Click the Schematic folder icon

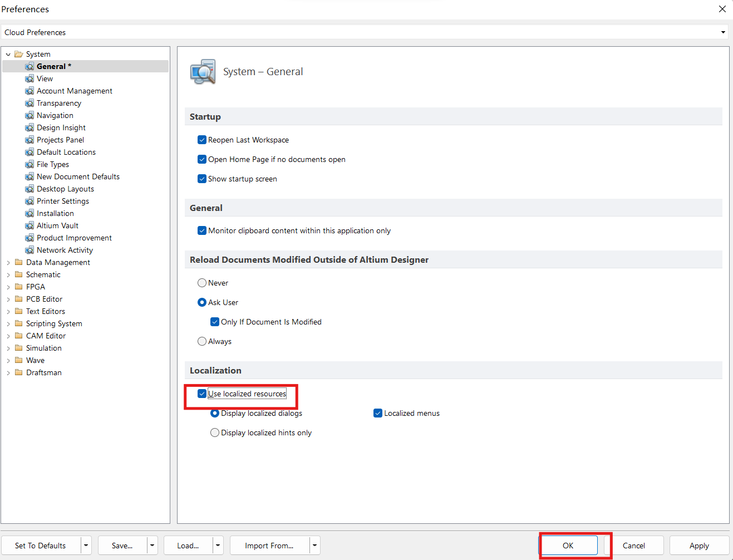pos(19,274)
